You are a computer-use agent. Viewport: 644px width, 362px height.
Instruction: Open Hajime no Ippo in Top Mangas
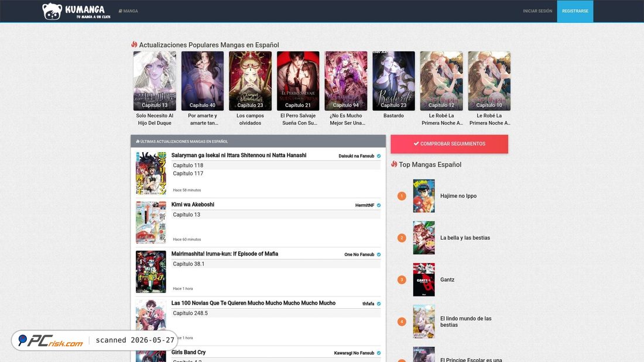click(x=458, y=196)
